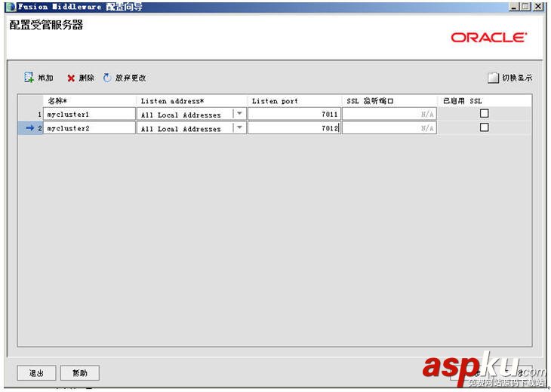
Task: Click the Listen address* column header
Action: 192,101
